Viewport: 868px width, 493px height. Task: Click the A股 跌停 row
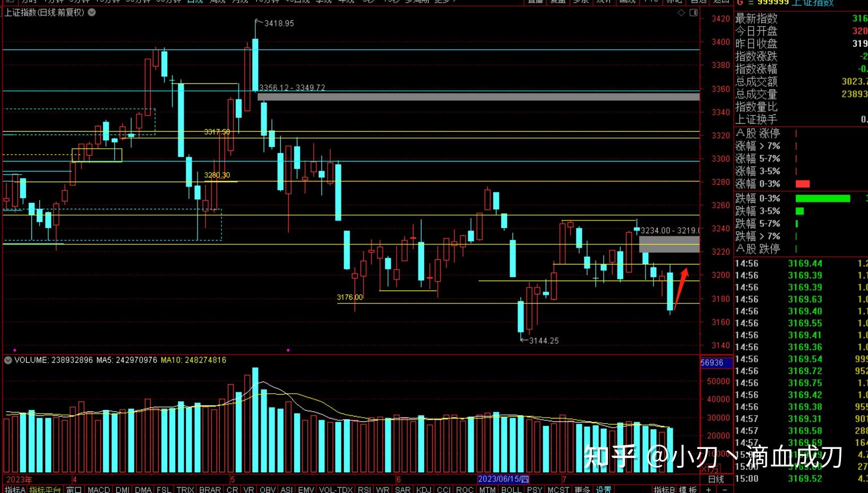[x=801, y=249]
